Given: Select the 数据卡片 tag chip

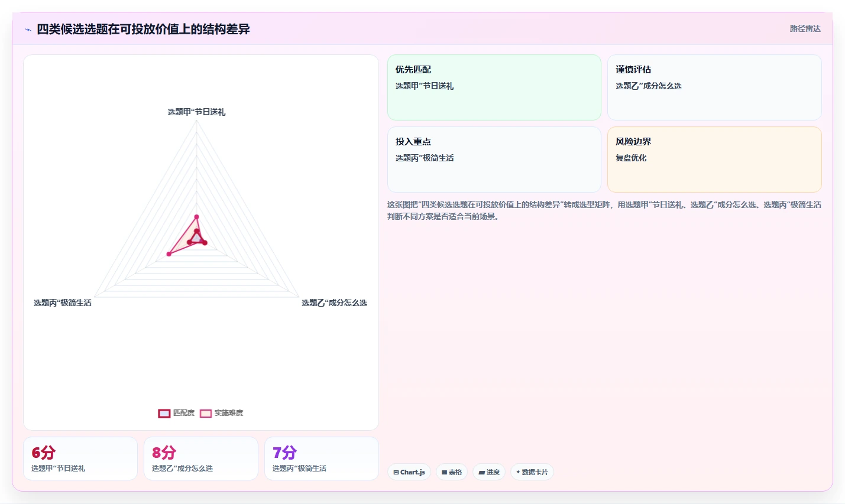Looking at the screenshot, I should pos(532,472).
